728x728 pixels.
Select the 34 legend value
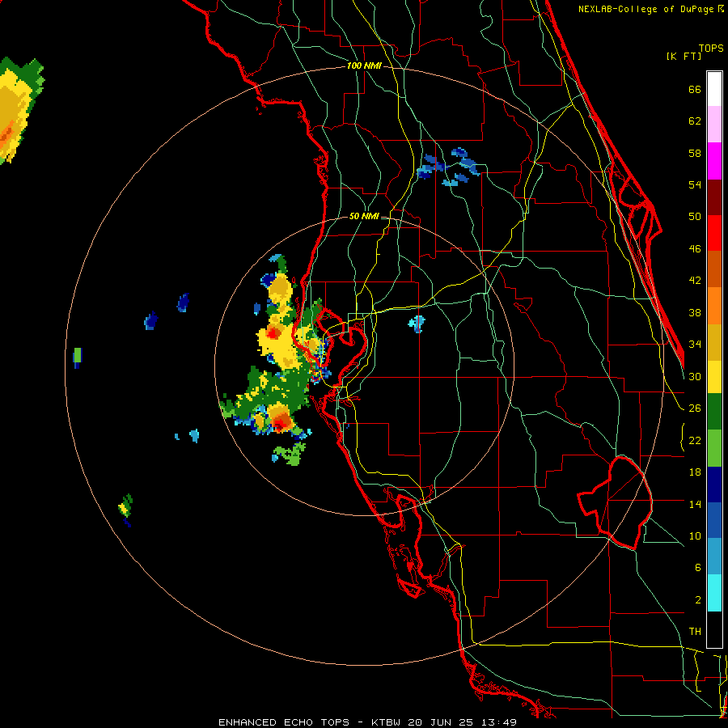click(x=695, y=345)
